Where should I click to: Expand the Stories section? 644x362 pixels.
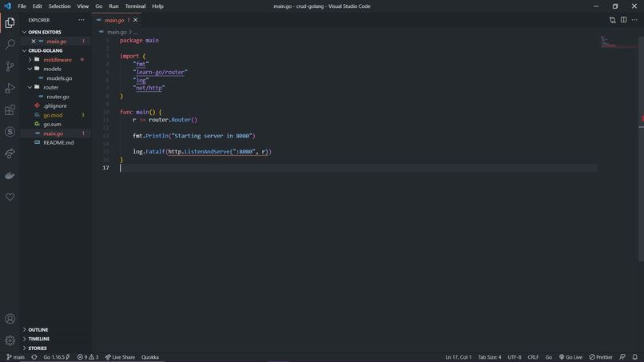point(24,348)
